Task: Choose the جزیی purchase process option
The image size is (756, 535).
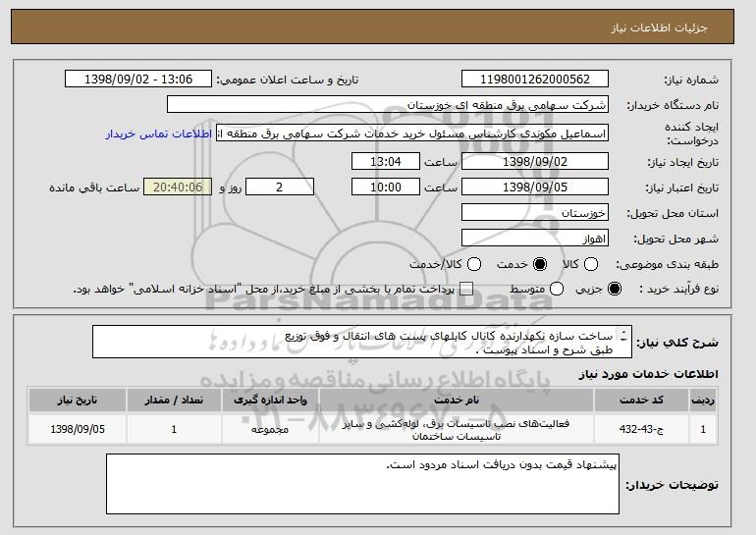Action: [x=616, y=289]
